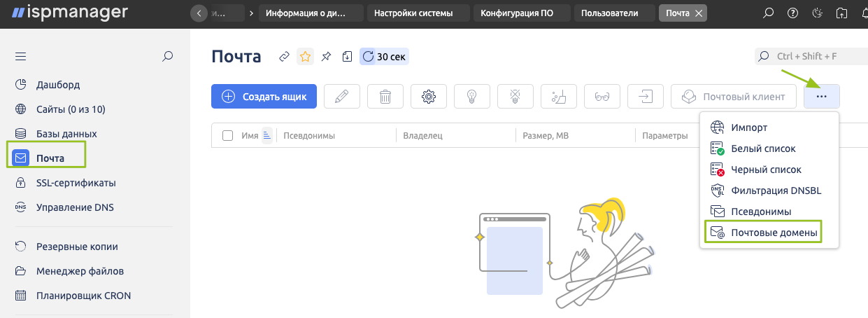Screen dimensions: 868x318
Task: Toggle the star favorite for Почта page
Action: click(305, 57)
